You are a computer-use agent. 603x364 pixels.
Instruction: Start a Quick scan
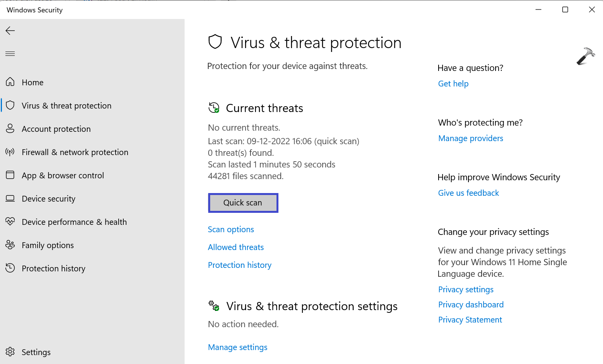point(243,203)
